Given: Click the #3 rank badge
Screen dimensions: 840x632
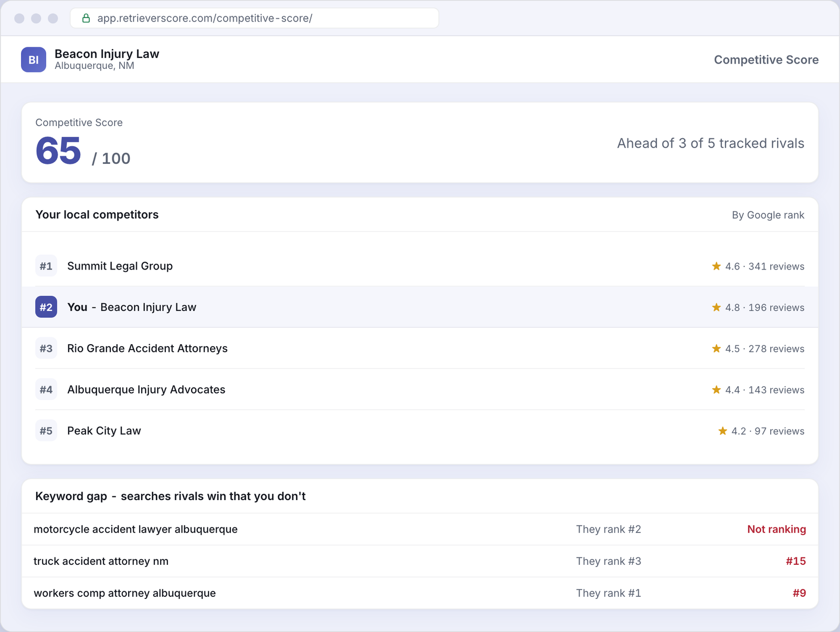Looking at the screenshot, I should click(46, 348).
